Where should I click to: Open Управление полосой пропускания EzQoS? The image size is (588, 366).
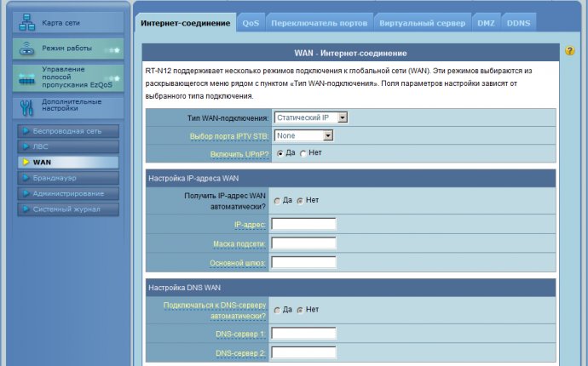(68, 78)
